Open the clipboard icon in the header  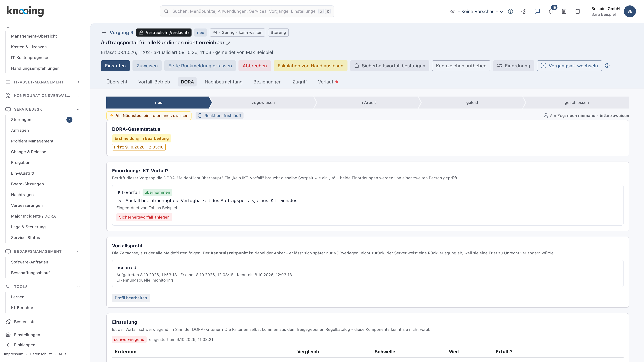coord(577,11)
